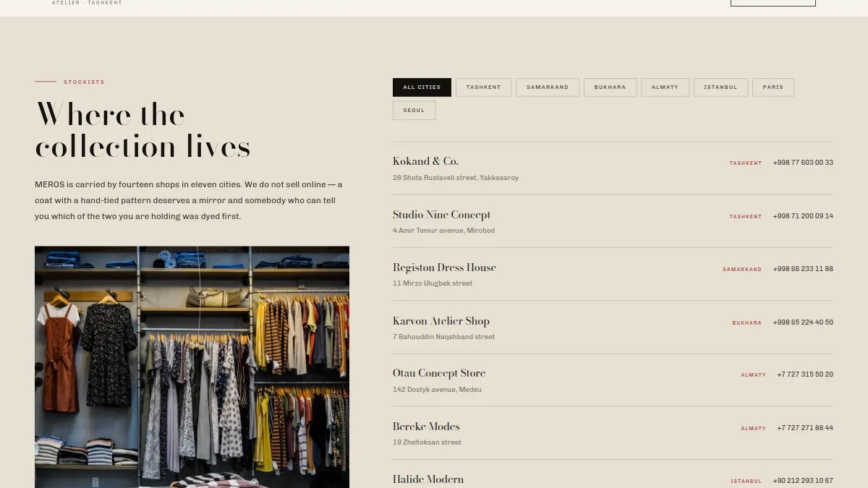Viewport: 868px width, 488px height.
Task: Click the Tashkent tag beside Kokand & Co.
Action: [746, 163]
